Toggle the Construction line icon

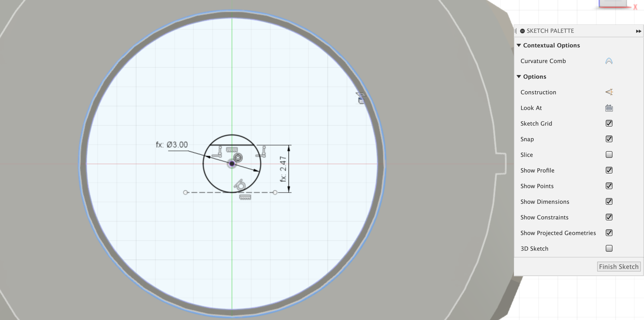click(x=609, y=92)
